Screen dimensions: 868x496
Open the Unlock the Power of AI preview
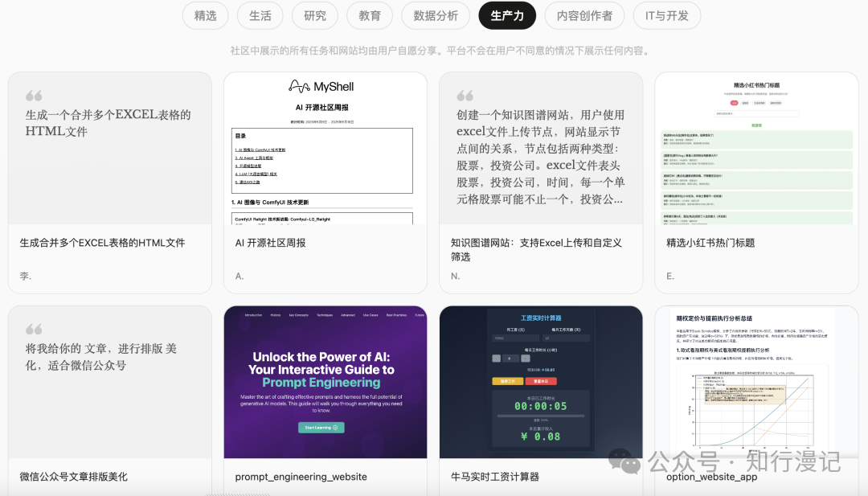pyautogui.click(x=325, y=382)
